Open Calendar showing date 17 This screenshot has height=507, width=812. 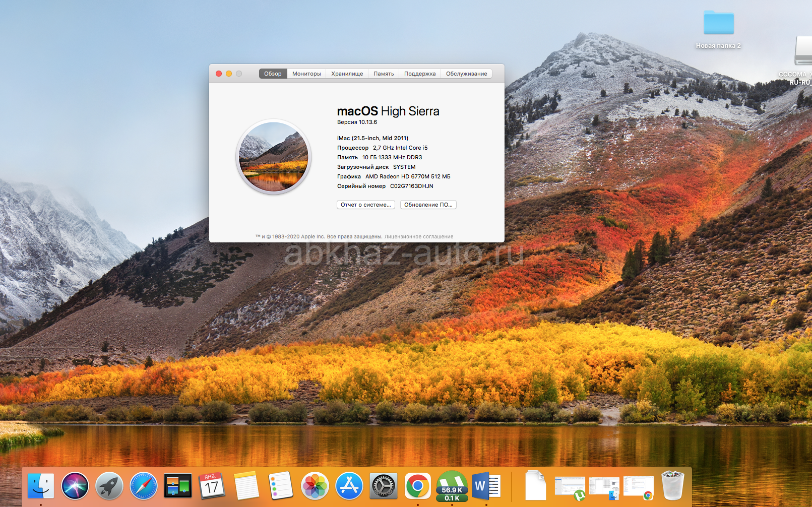click(x=212, y=486)
